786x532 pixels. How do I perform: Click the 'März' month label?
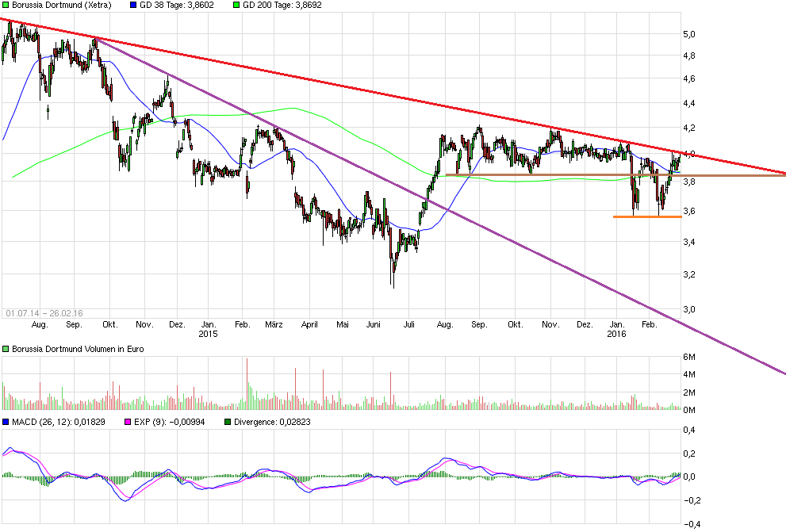pos(274,324)
